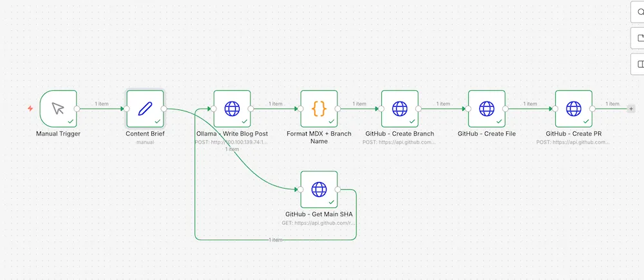Click the Ollama node input connector

[x=214, y=109]
